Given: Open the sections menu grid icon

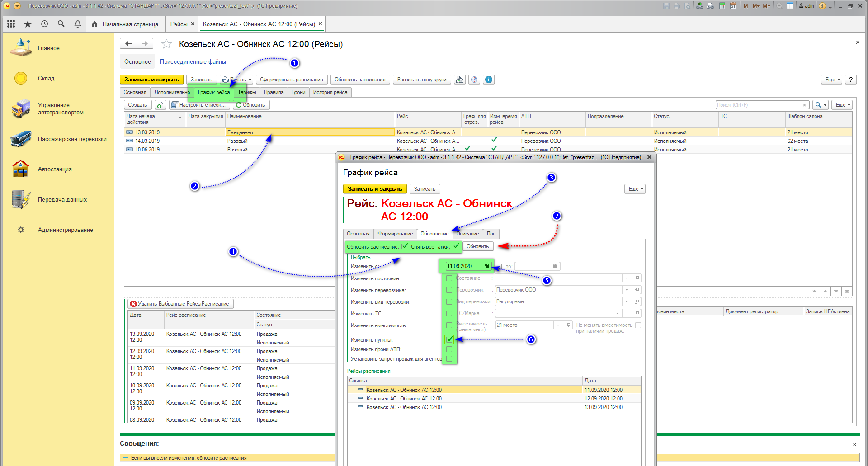Looking at the screenshot, I should pyautogui.click(x=11, y=24).
